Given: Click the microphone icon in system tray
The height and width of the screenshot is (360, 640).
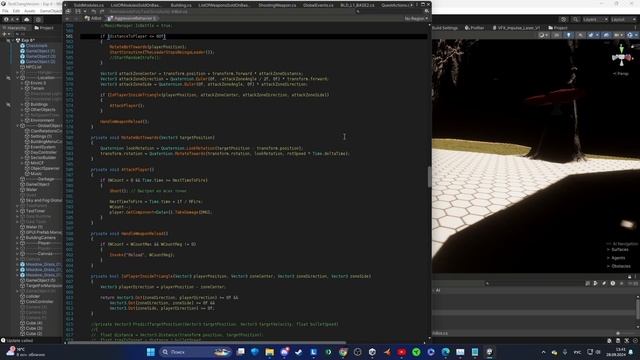Looking at the screenshot, I should tap(565, 352).
